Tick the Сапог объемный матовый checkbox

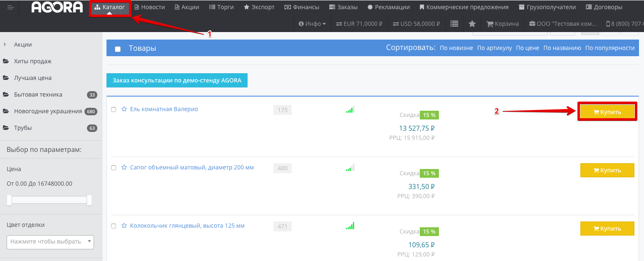114,168
